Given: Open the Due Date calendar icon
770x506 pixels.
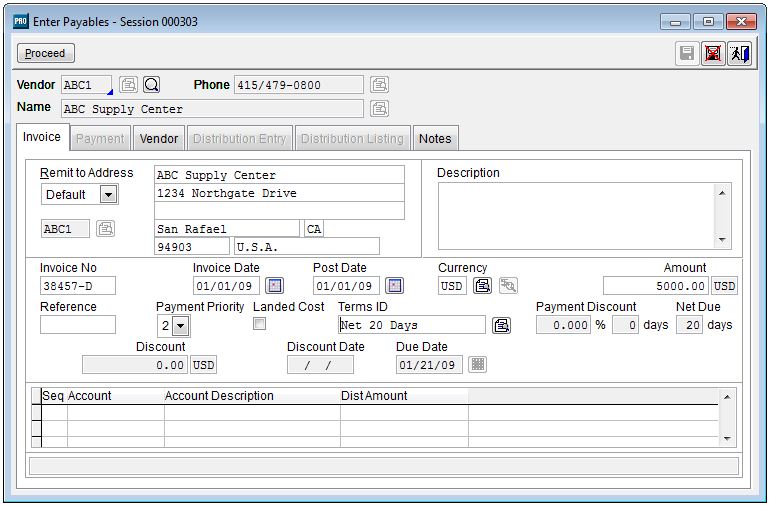Looking at the screenshot, I should click(x=477, y=365).
